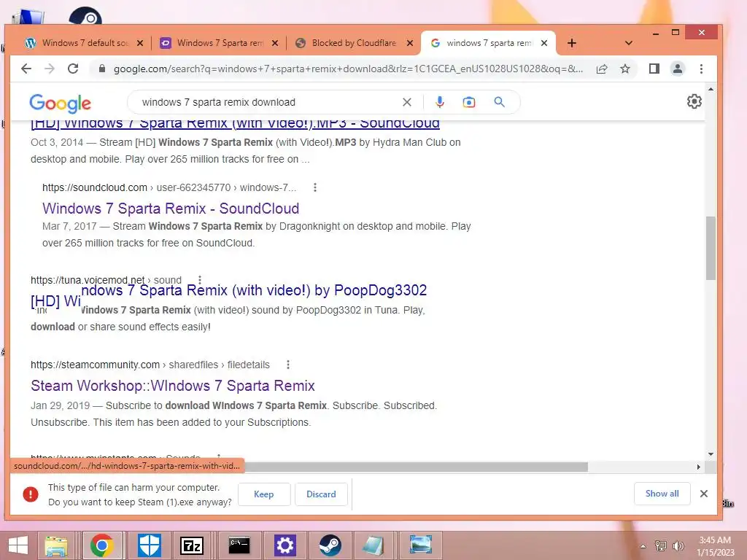The image size is (747, 560).
Task: Open new browser tab
Action: pyautogui.click(x=572, y=43)
